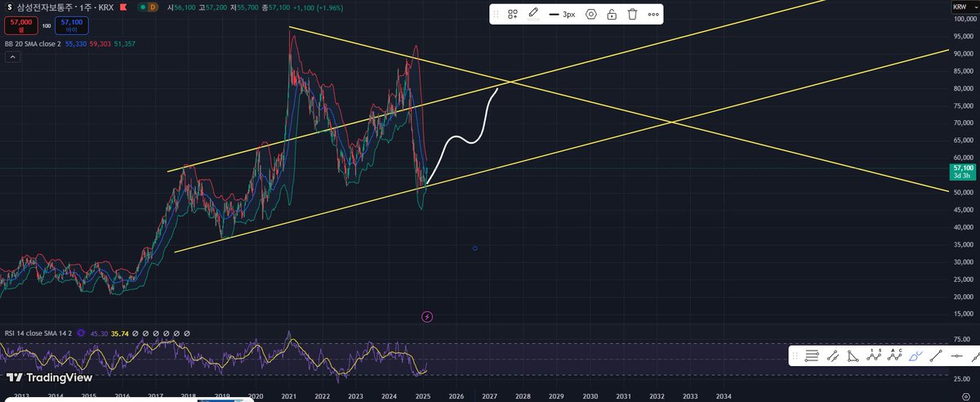The width and height of the screenshot is (980, 402).
Task: Toggle the lock icon for the drawing
Action: (612, 14)
